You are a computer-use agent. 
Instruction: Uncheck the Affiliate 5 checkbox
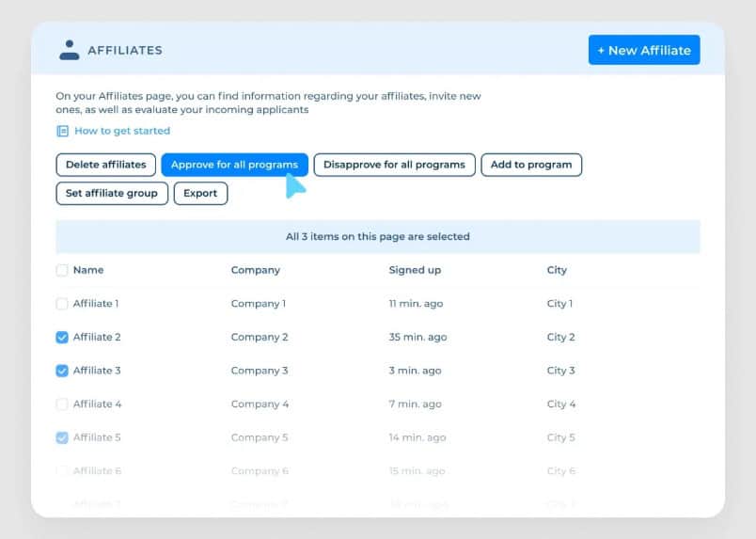62,437
